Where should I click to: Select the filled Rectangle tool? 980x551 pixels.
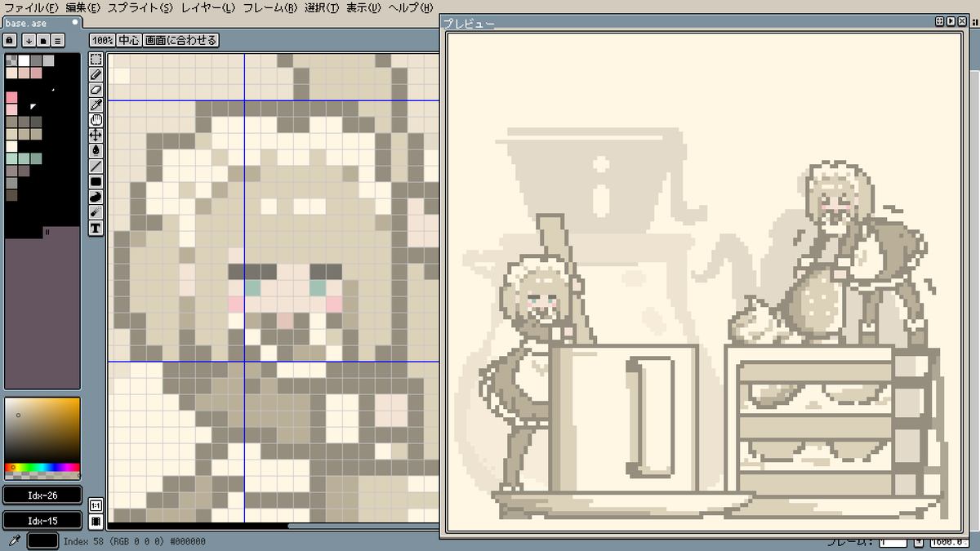point(96,182)
